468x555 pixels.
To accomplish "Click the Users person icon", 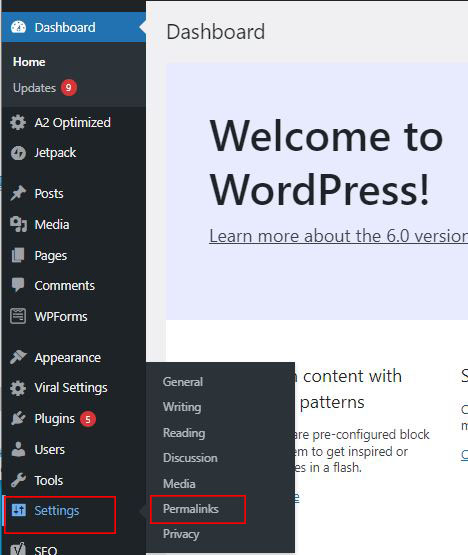I will tap(18, 449).
